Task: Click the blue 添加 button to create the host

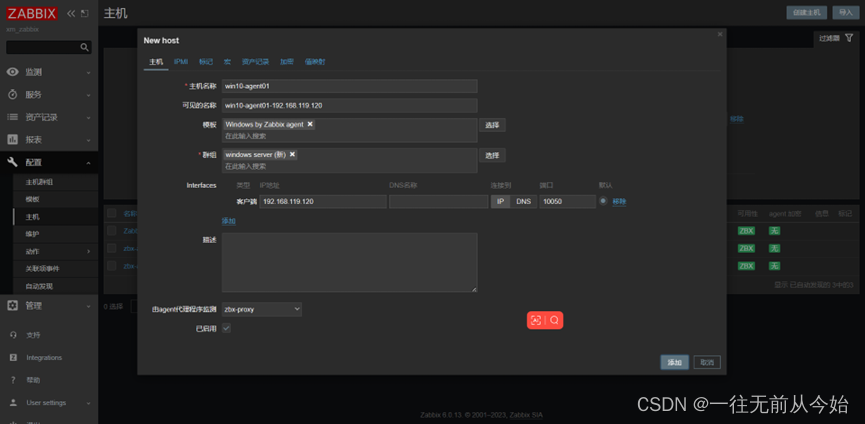Action: click(x=675, y=362)
